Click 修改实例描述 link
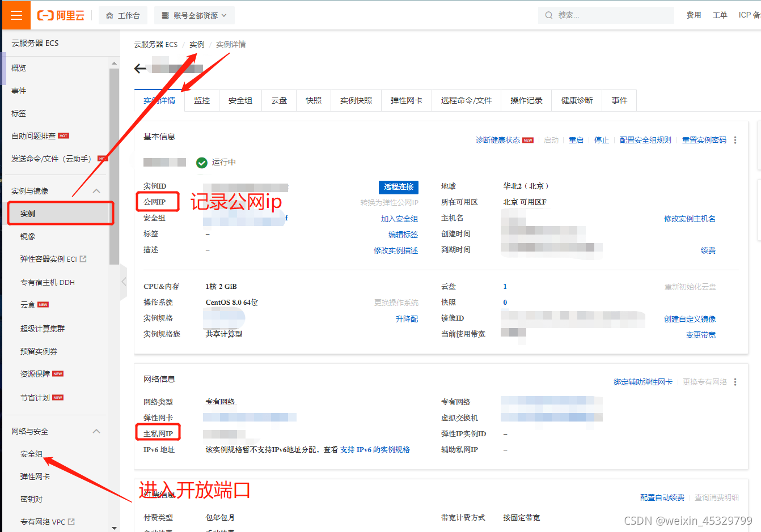Image resolution: width=761 pixels, height=532 pixels. 396,250
